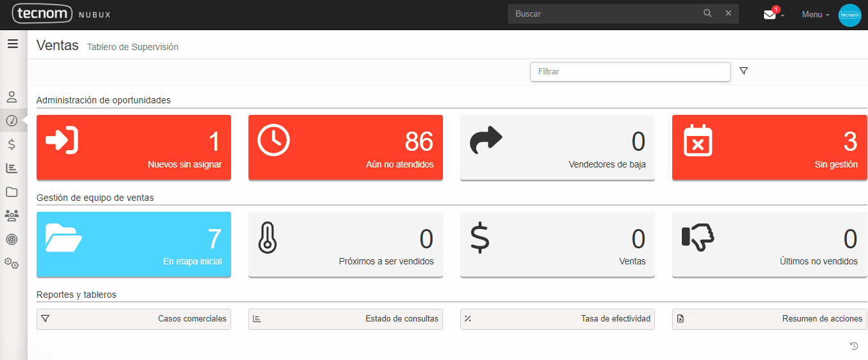Open the team users sidebar icon
Image resolution: width=868 pixels, height=360 pixels.
click(12, 215)
